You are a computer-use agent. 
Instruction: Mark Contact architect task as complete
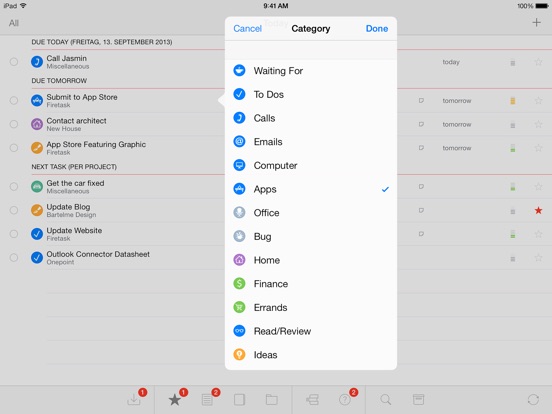tap(14, 124)
